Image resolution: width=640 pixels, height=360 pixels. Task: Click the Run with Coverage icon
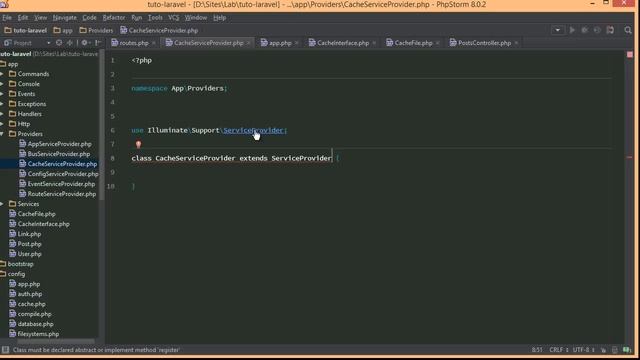(x=597, y=30)
